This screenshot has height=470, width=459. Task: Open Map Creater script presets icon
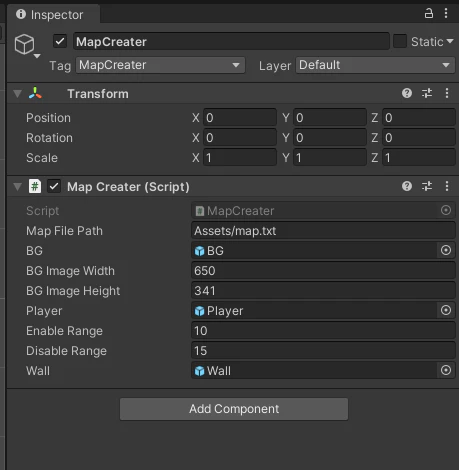point(427,186)
